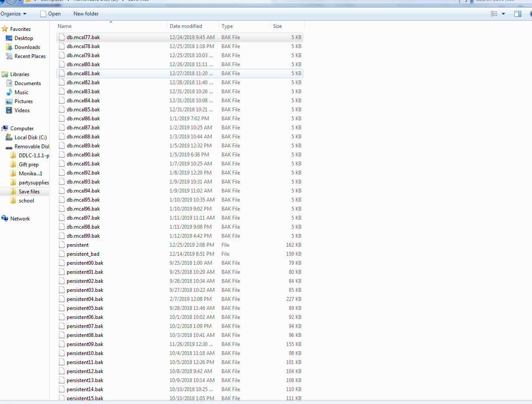Select the persistent_bad file

coord(84,254)
